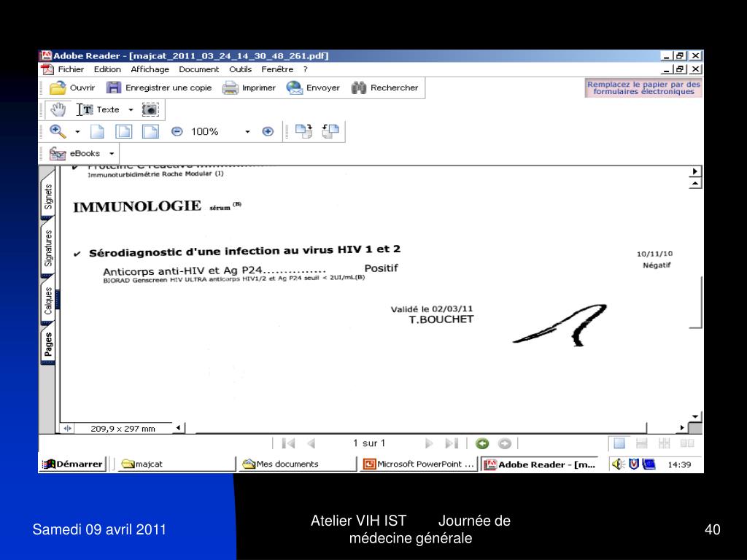Open the Edition menu

(107, 69)
